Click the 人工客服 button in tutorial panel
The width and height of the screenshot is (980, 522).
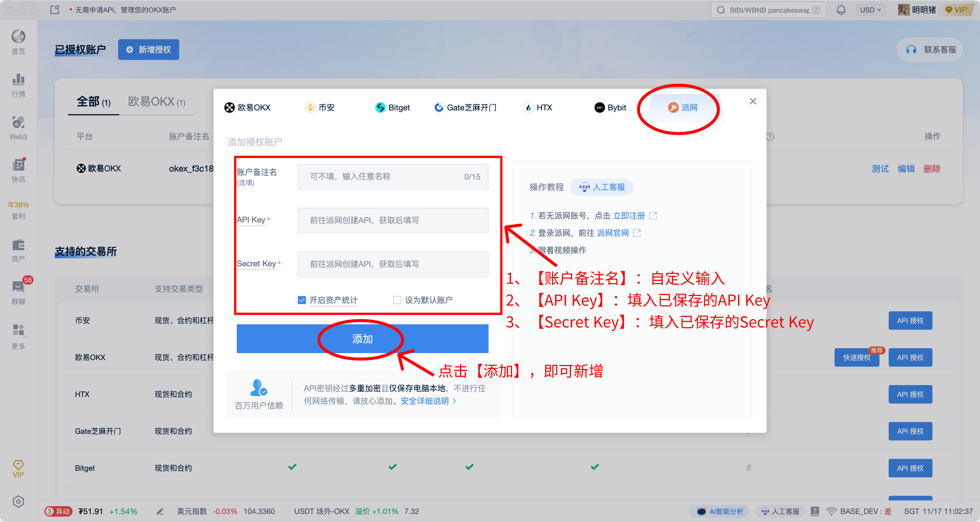coord(602,187)
